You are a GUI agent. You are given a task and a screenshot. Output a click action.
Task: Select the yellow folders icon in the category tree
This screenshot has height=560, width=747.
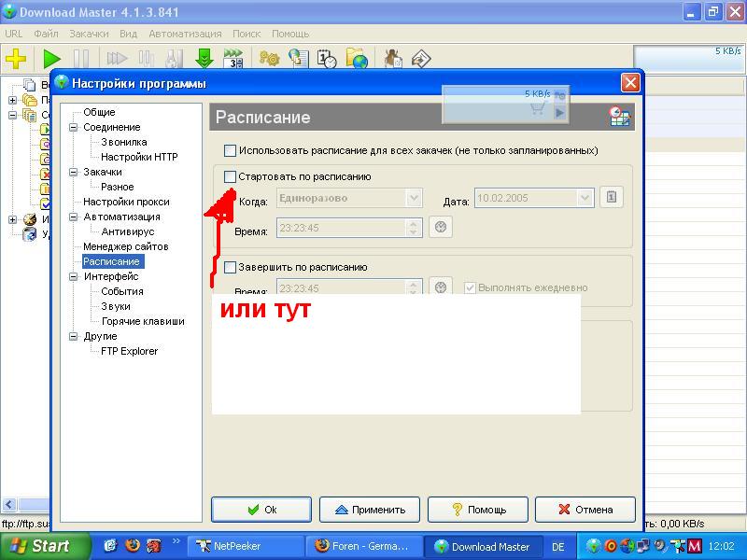30,100
